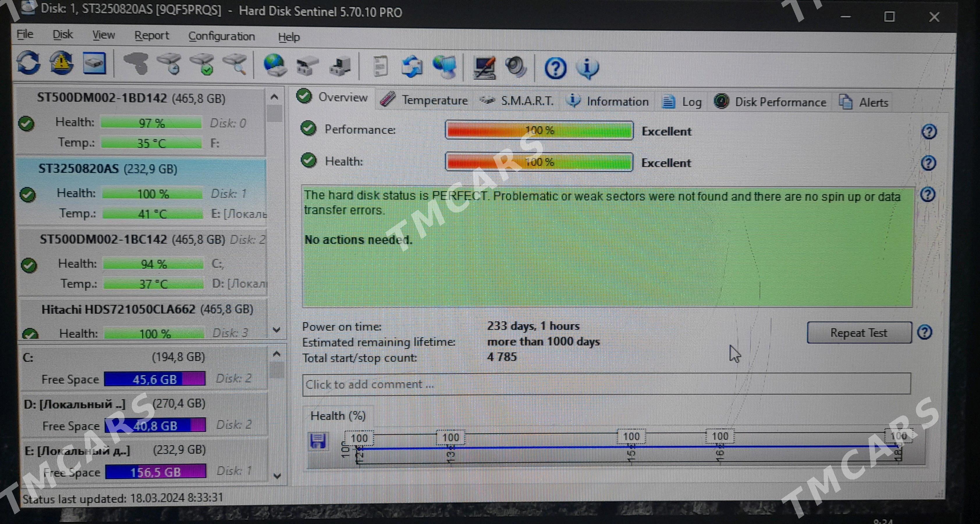This screenshot has width=980, height=524.
Task: Click partition list scrollbar down arrow
Action: coord(277,476)
